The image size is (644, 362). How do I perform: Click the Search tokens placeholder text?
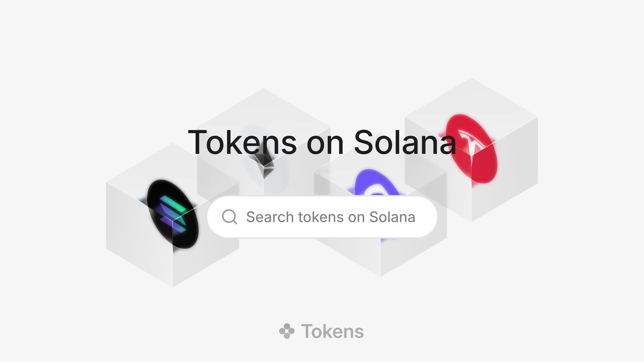tap(331, 217)
